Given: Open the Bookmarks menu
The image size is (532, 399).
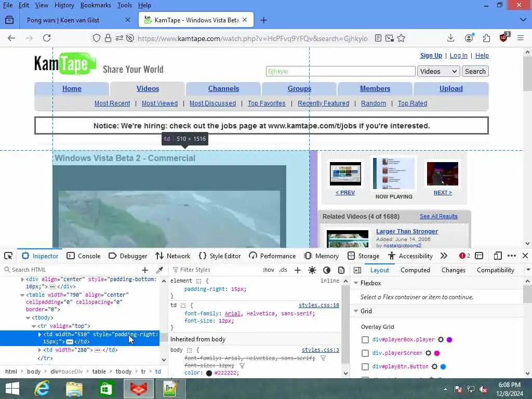Looking at the screenshot, I should (96, 5).
